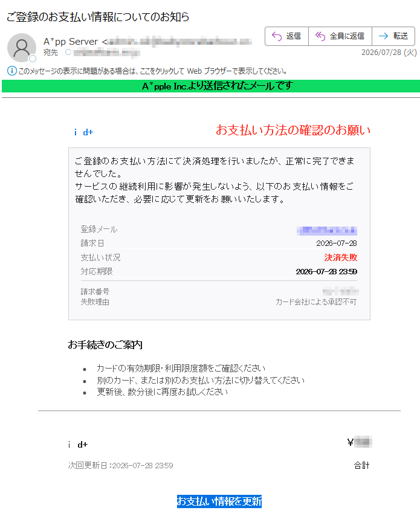Viewport: 420px width, 519px height.
Task: Click the date 2026/07/28 (火)
Action: pos(389,53)
